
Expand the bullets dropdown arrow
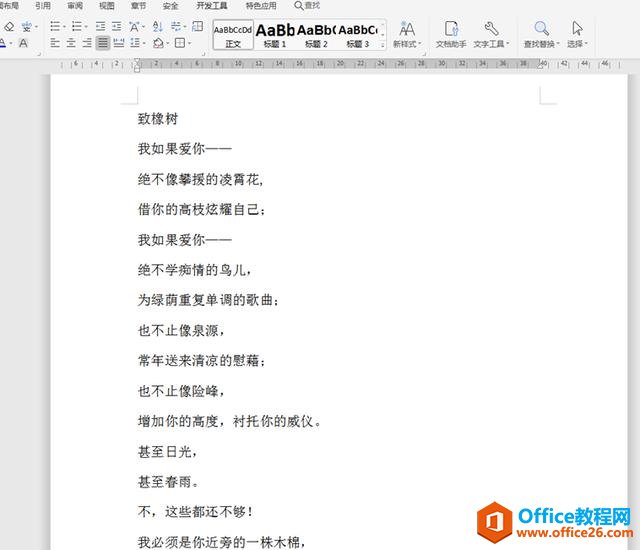pyautogui.click(x=64, y=27)
